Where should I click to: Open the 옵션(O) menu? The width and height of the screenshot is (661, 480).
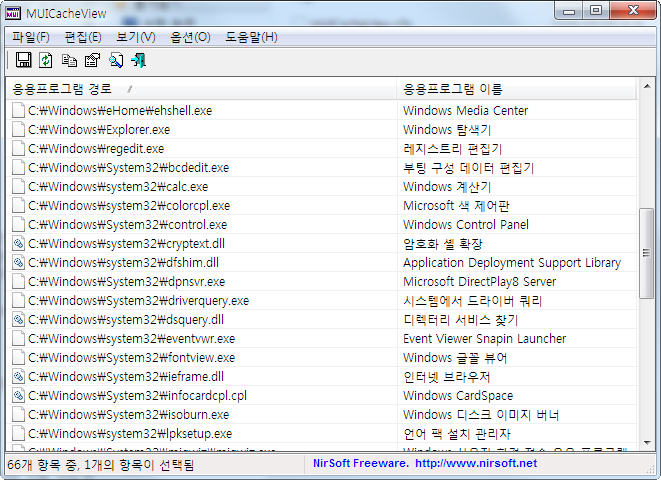(190, 37)
